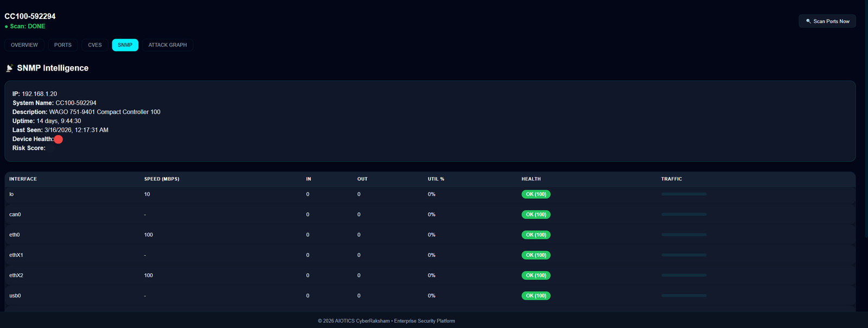Select the can0 interface name
868x328 pixels.
point(15,215)
